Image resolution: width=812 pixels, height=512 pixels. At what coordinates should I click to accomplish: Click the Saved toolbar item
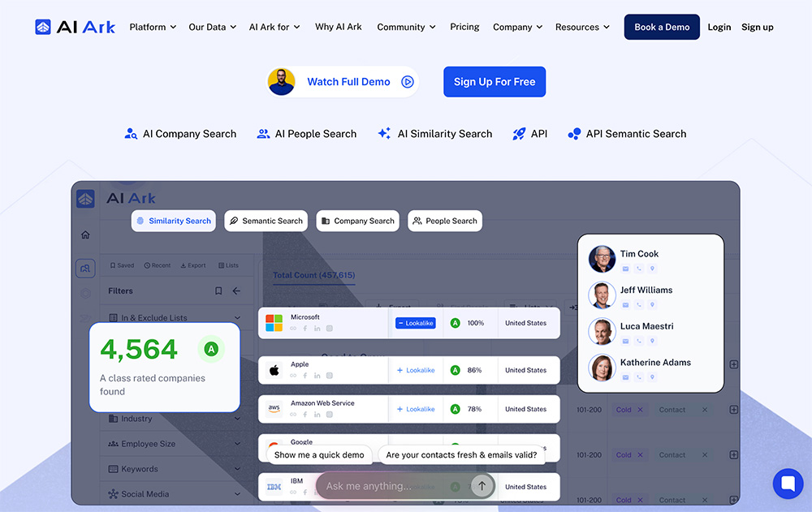click(123, 265)
